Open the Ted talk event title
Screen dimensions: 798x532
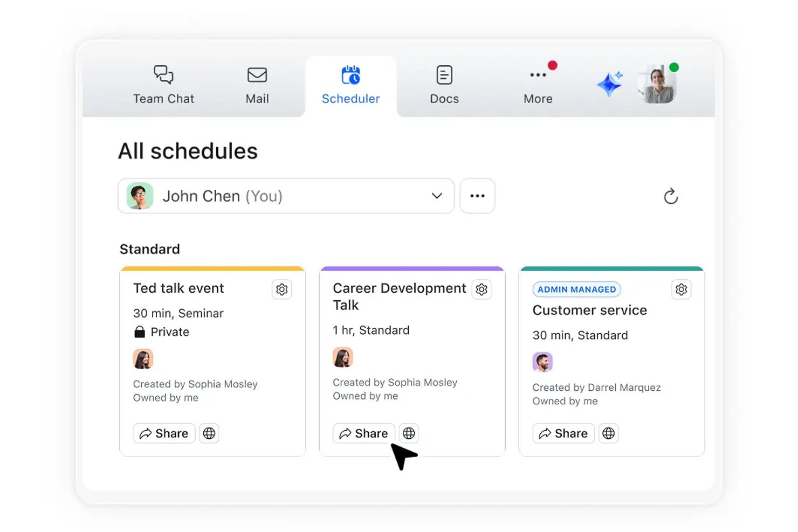click(178, 288)
